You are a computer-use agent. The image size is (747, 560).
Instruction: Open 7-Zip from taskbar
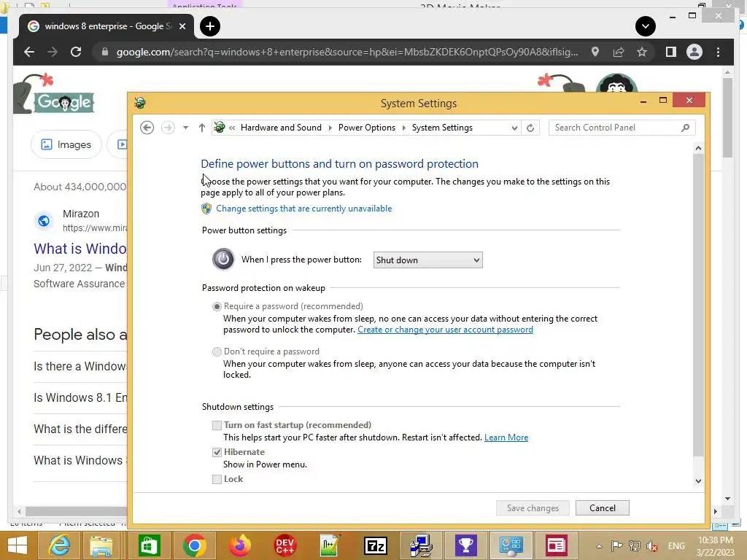(x=376, y=545)
